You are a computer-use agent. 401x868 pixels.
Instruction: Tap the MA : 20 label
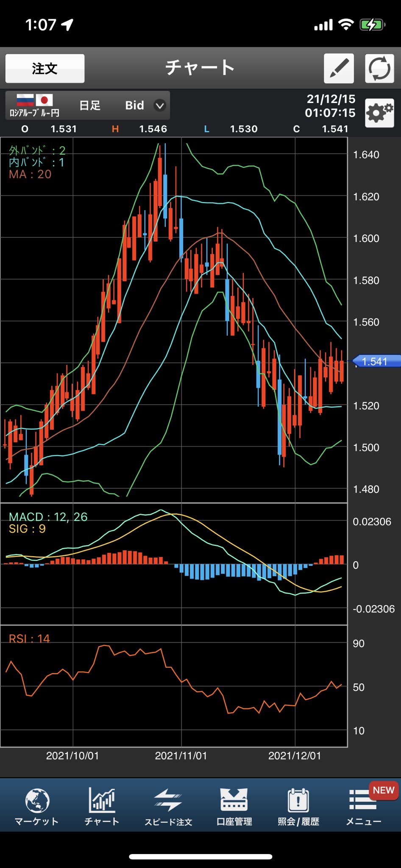coord(30,174)
